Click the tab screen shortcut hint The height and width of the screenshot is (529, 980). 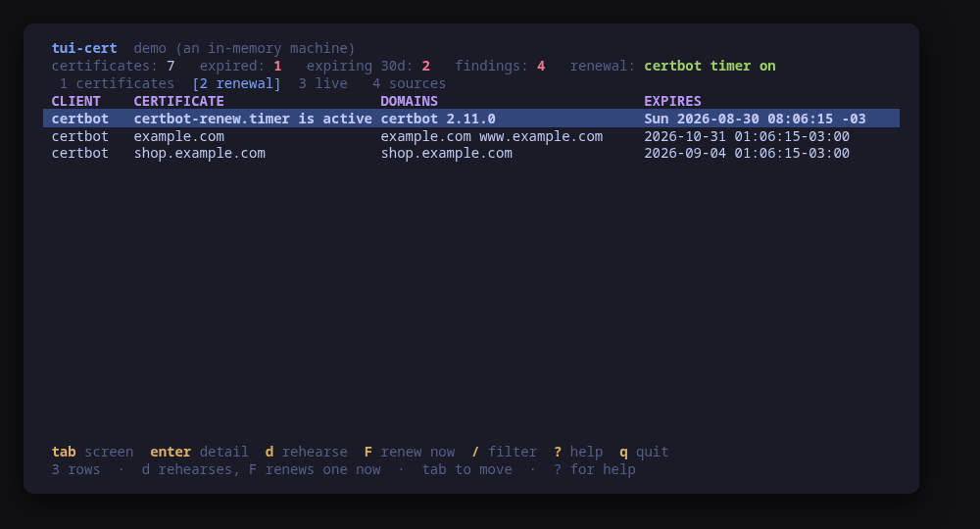pos(92,452)
